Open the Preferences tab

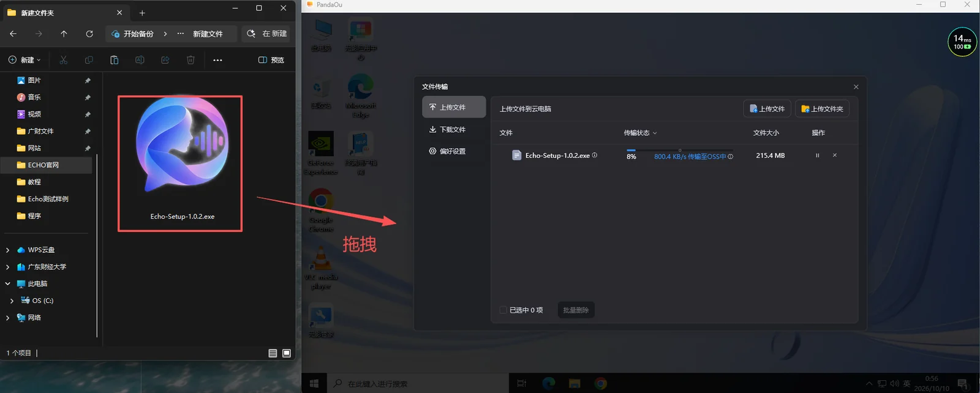(454, 151)
